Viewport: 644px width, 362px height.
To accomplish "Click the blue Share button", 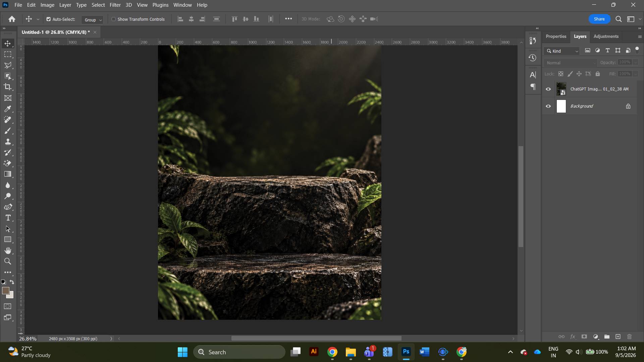I will [599, 19].
